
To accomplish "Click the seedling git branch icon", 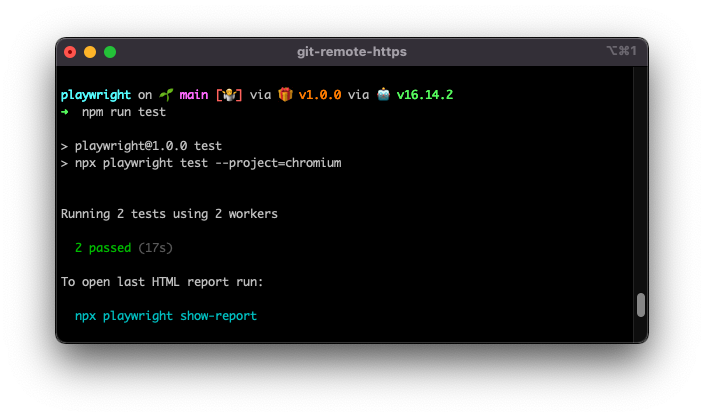I will pos(166,95).
